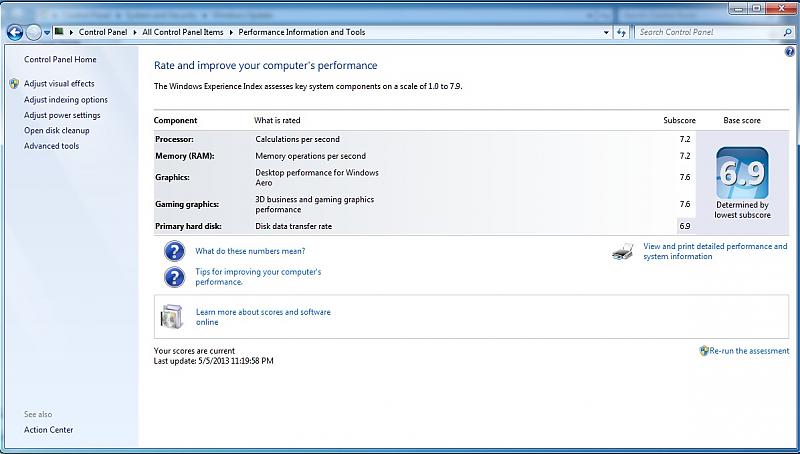The height and width of the screenshot is (454, 800).
Task: Expand the arrow after Control Panel breadcrumb
Action: (x=135, y=32)
